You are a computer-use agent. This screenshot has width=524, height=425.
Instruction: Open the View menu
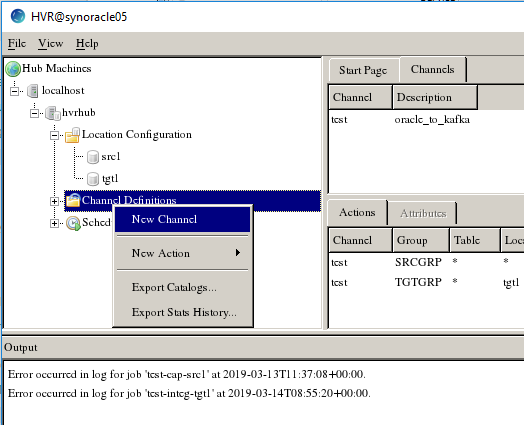[x=50, y=43]
